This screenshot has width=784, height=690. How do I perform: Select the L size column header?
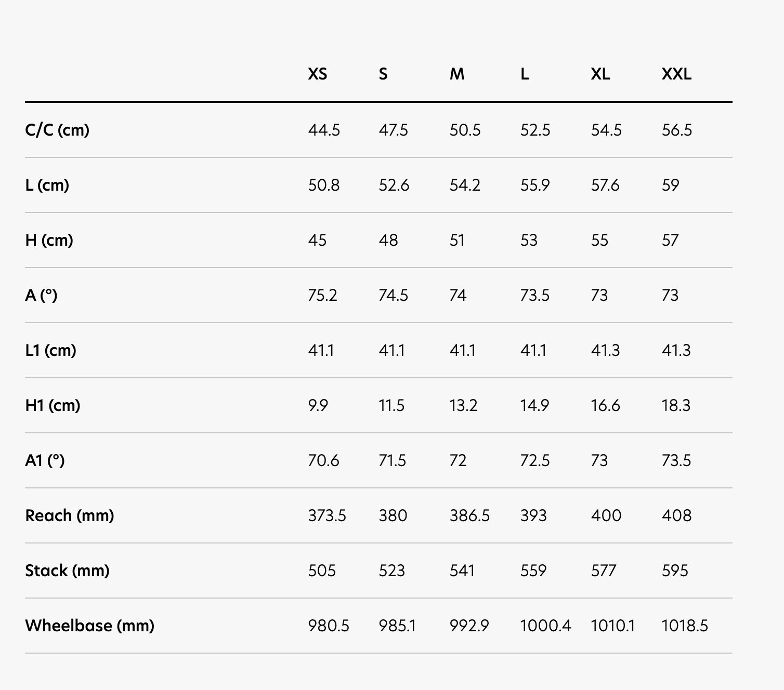coord(525,74)
